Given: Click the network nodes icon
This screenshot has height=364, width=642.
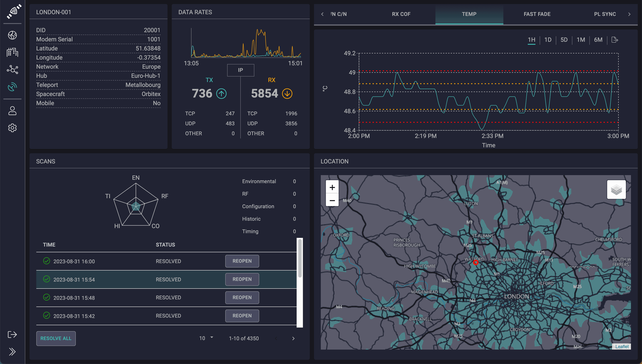Looking at the screenshot, I should (x=12, y=70).
